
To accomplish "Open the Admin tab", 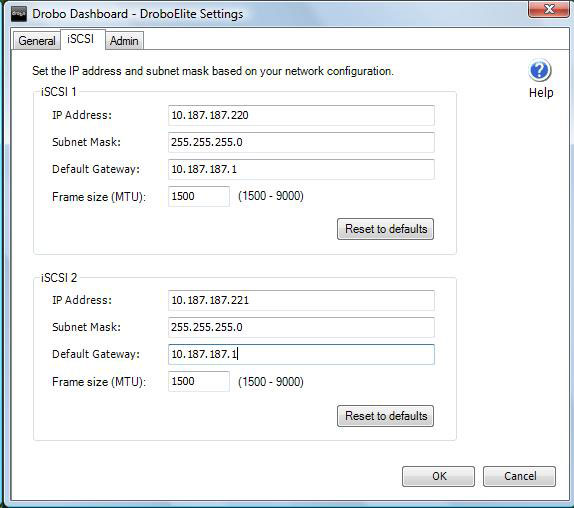I will (124, 41).
